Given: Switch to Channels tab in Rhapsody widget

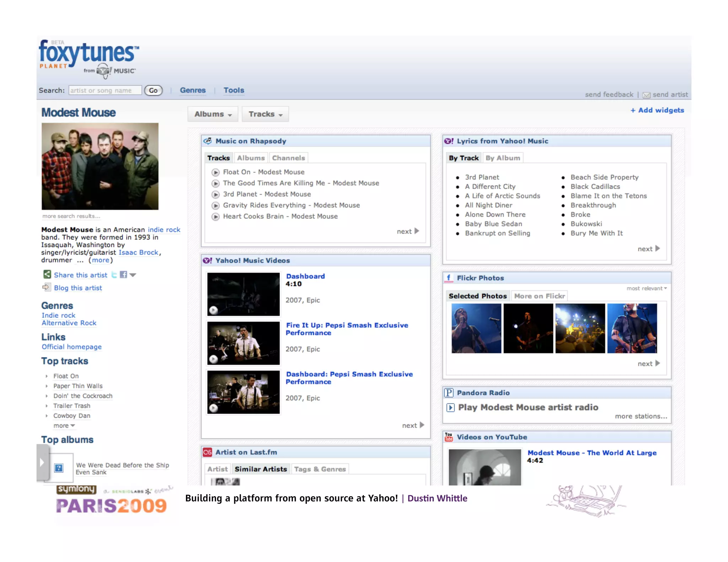Looking at the screenshot, I should [x=288, y=158].
